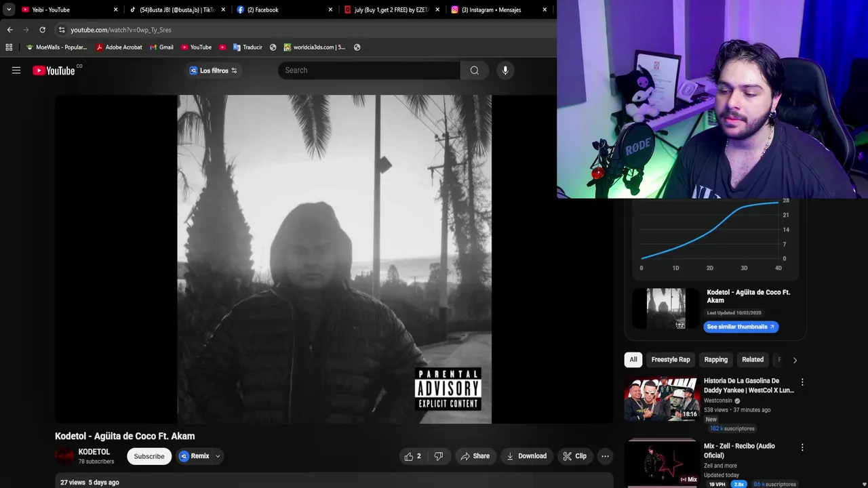Close the Facebook tab
Viewport: 868px width, 488px height.
330,10
